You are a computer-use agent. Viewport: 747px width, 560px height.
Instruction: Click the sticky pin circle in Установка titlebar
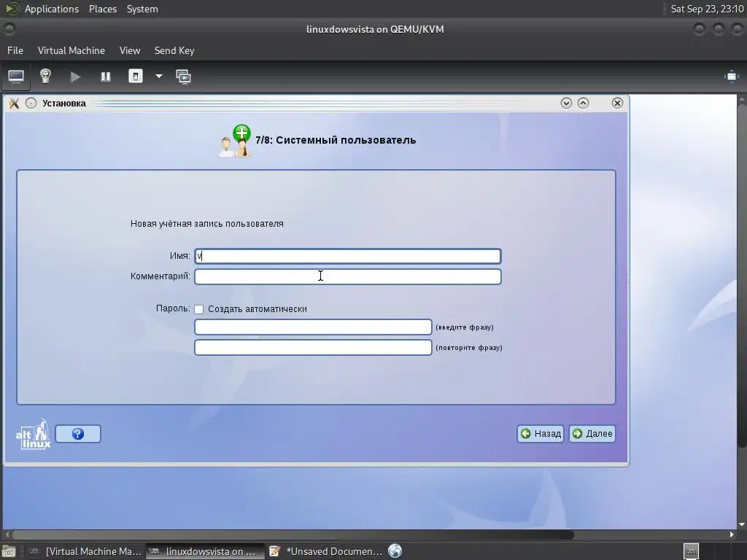[x=31, y=104]
